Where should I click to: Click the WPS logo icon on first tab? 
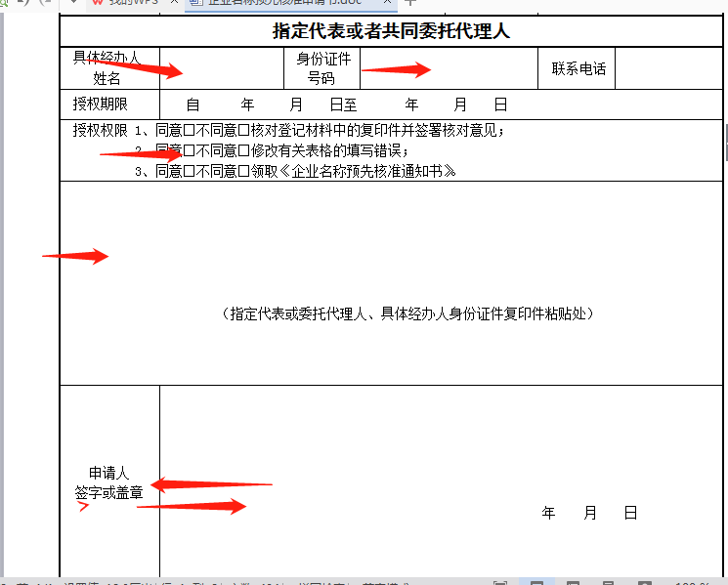point(99,3)
